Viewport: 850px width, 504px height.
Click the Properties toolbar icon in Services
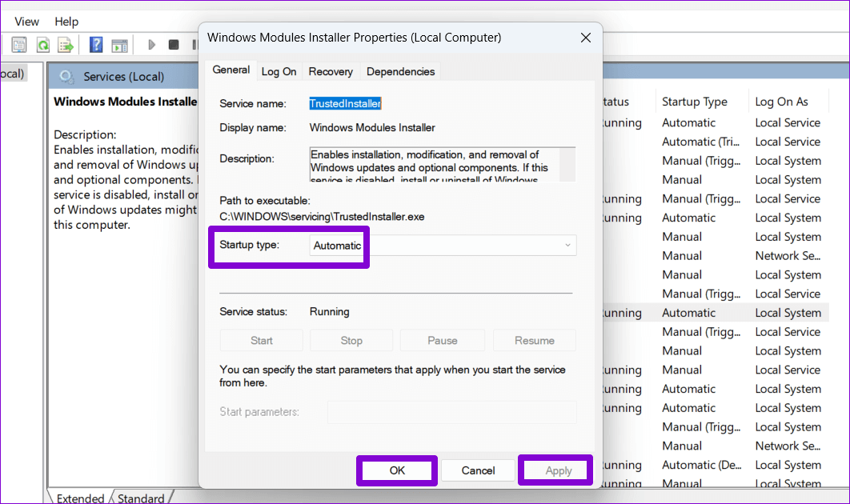coord(19,45)
